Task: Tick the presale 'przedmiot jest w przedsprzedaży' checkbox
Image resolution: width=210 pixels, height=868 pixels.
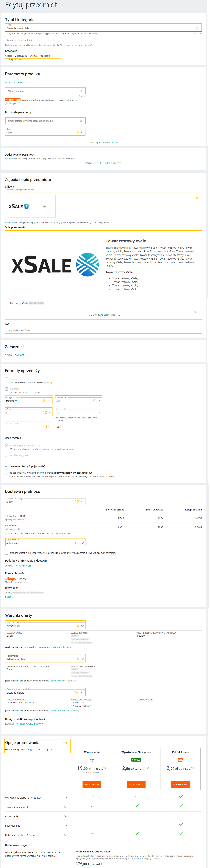Action: click(x=7, y=553)
